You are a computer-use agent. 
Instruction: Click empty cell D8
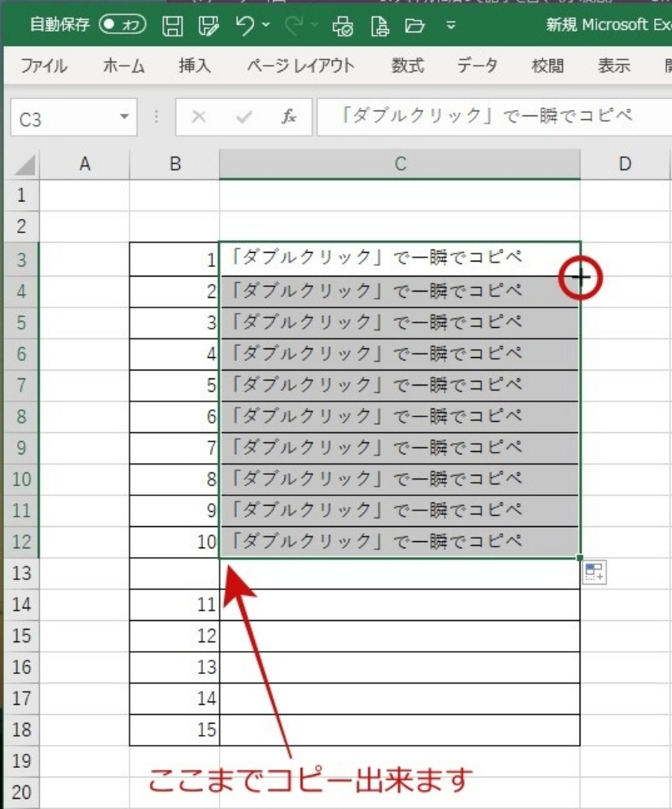pyautogui.click(x=625, y=417)
